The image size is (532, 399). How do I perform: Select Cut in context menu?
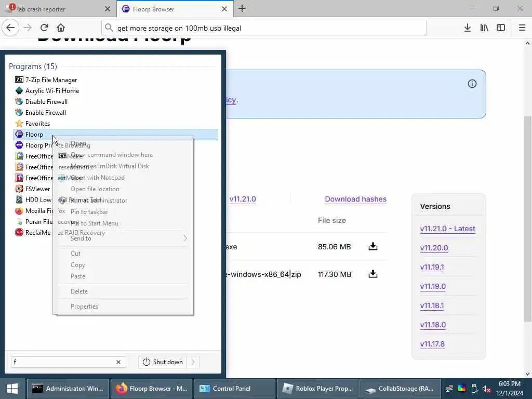[x=123, y=254]
